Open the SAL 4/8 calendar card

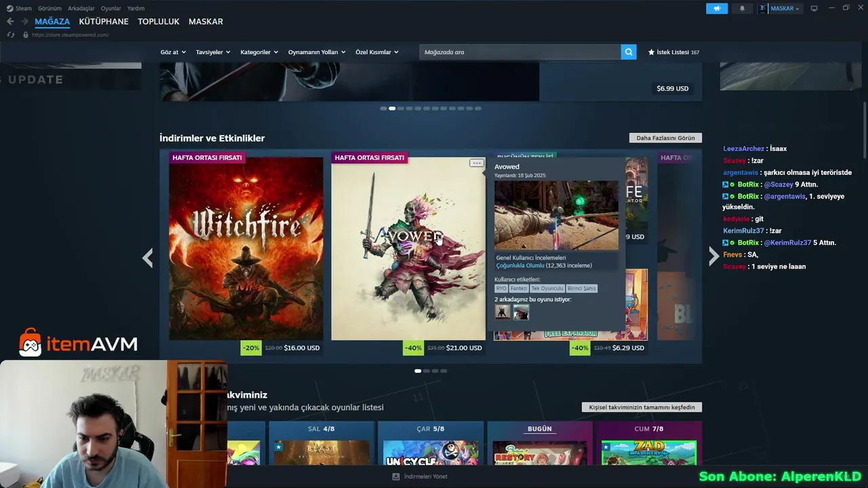[321, 443]
